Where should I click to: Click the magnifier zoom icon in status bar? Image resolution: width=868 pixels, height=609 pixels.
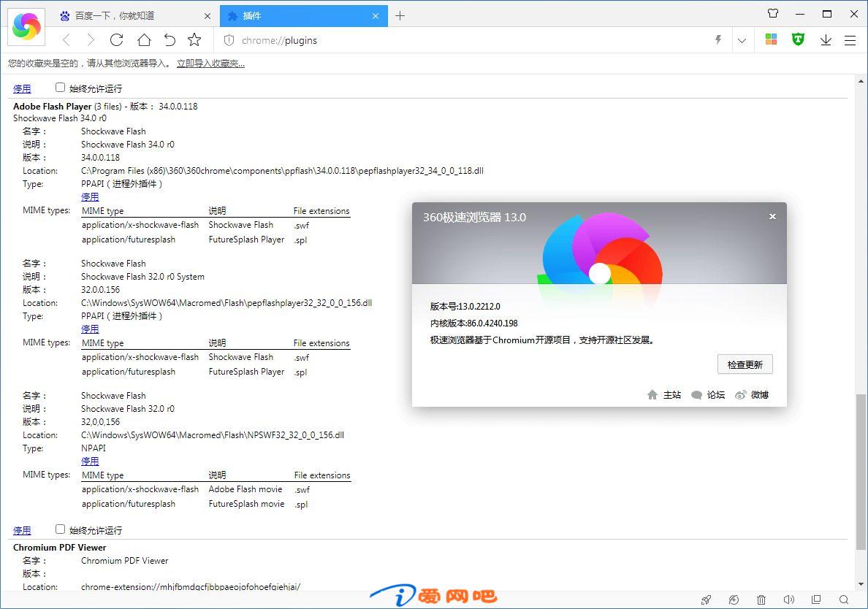844,600
